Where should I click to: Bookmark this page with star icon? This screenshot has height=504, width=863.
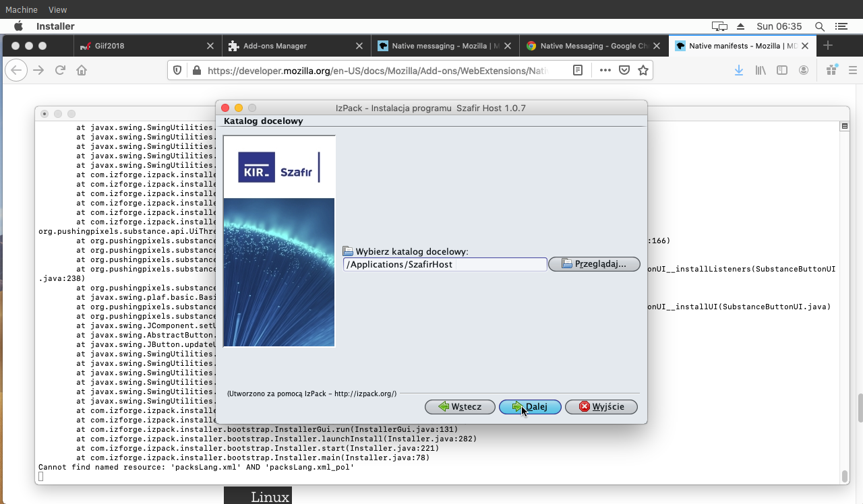(643, 70)
